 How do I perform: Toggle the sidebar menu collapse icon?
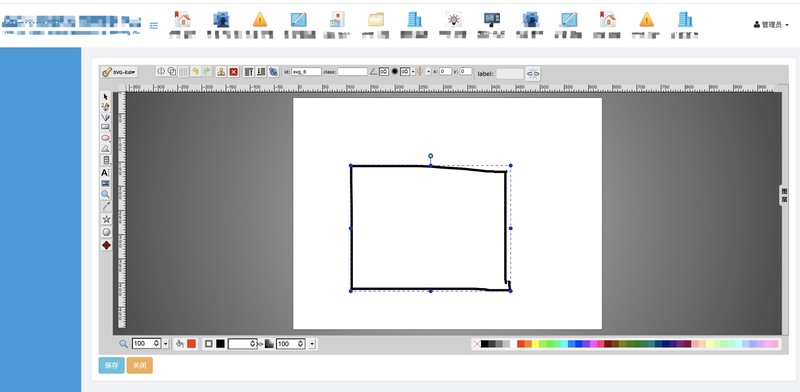coord(154,26)
